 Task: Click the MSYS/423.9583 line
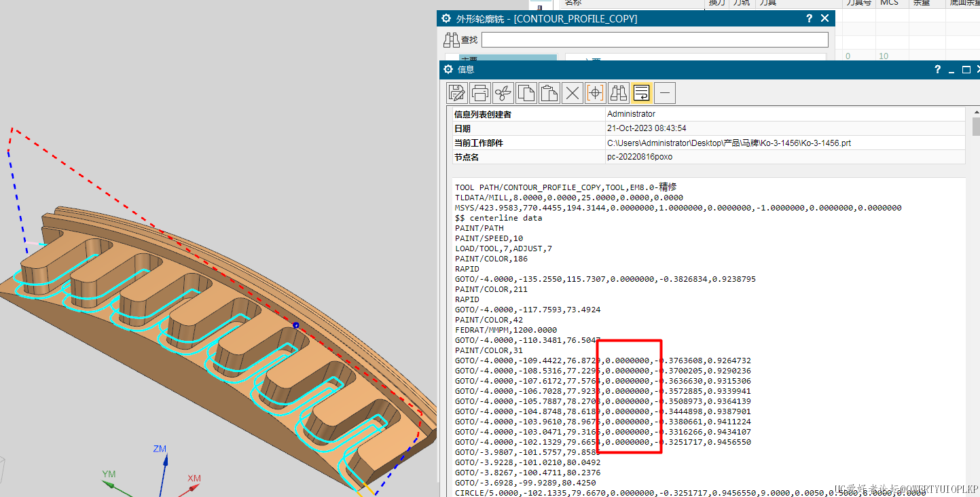[678, 208]
